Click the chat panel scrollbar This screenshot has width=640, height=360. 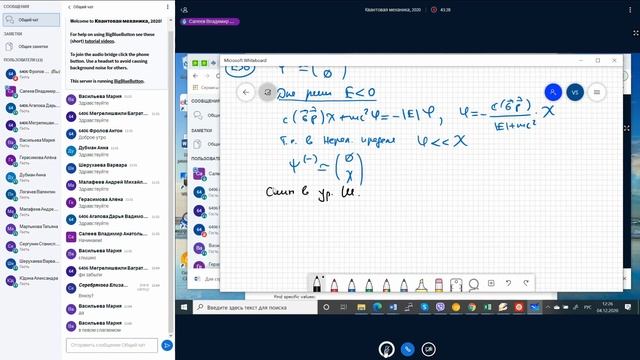coord(171,182)
